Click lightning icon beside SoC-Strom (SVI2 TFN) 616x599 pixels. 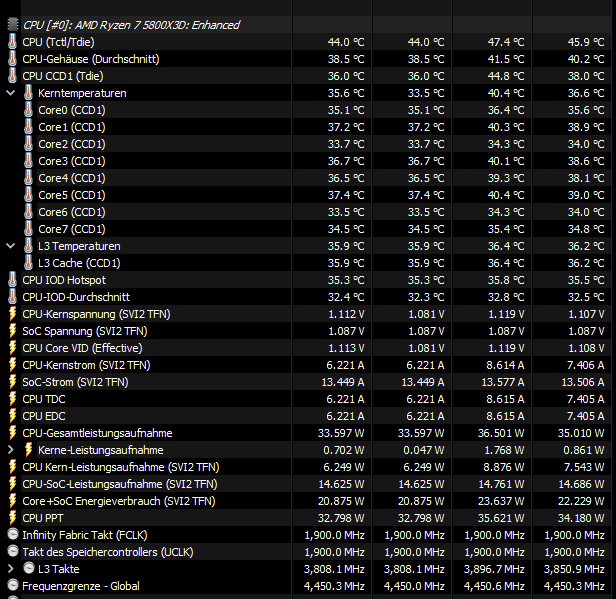coord(13,382)
